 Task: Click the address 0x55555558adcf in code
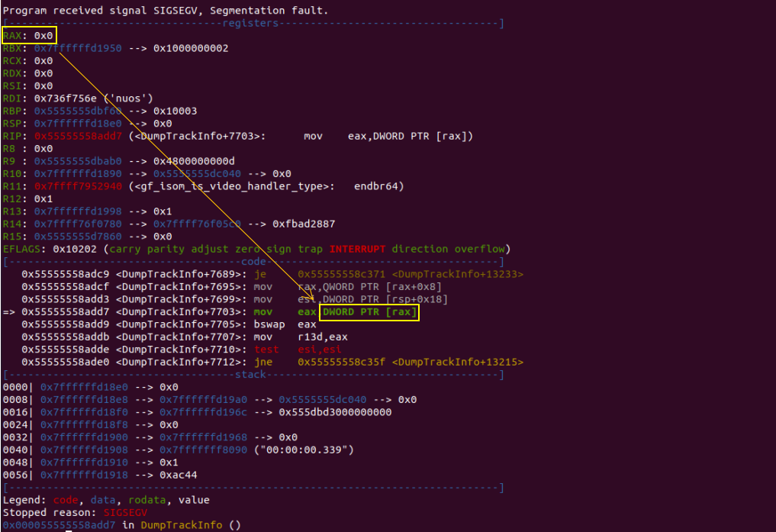pyautogui.click(x=66, y=286)
